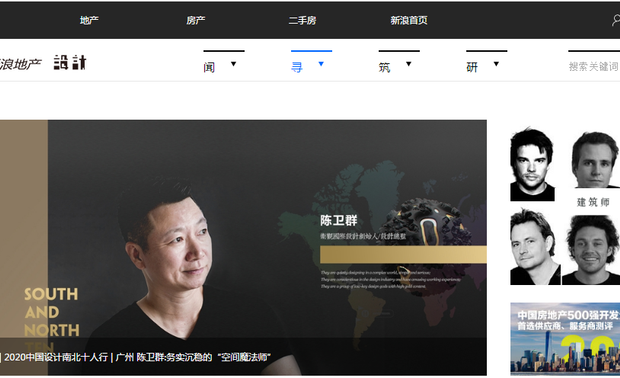The height and width of the screenshot is (378, 620).
Task: Click the search magnifier icon in top bar
Action: [616, 20]
